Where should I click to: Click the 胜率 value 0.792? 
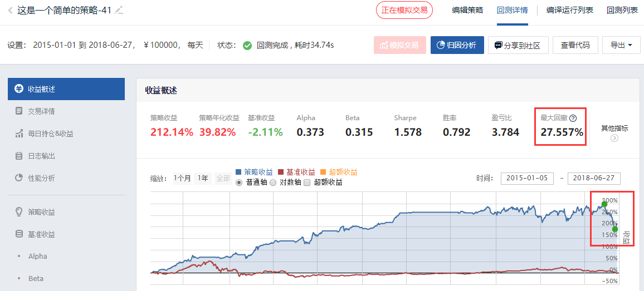[x=457, y=132]
